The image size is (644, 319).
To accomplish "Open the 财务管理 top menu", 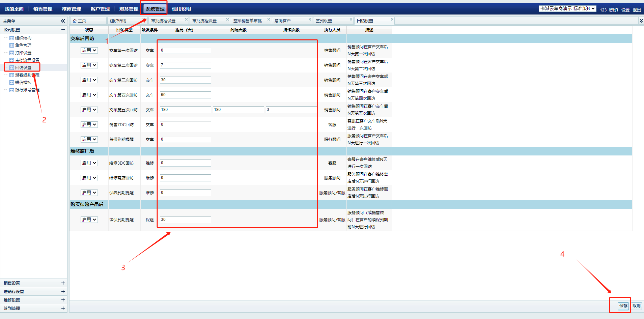I will pyautogui.click(x=129, y=9).
